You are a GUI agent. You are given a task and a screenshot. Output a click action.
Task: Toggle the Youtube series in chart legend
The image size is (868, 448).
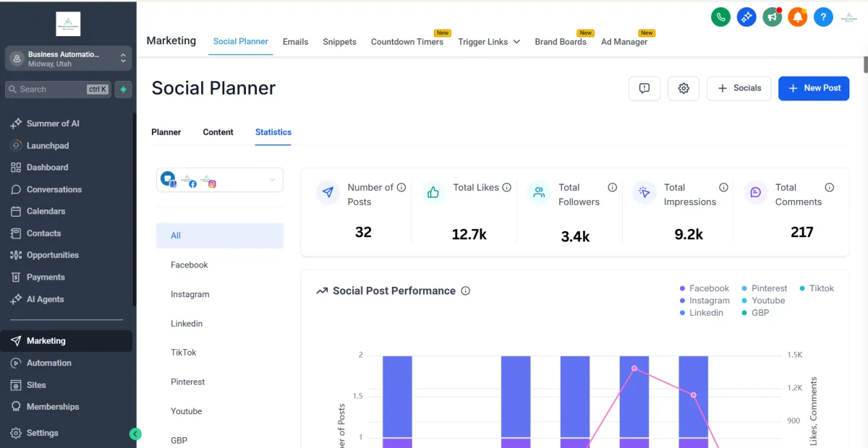click(x=763, y=301)
